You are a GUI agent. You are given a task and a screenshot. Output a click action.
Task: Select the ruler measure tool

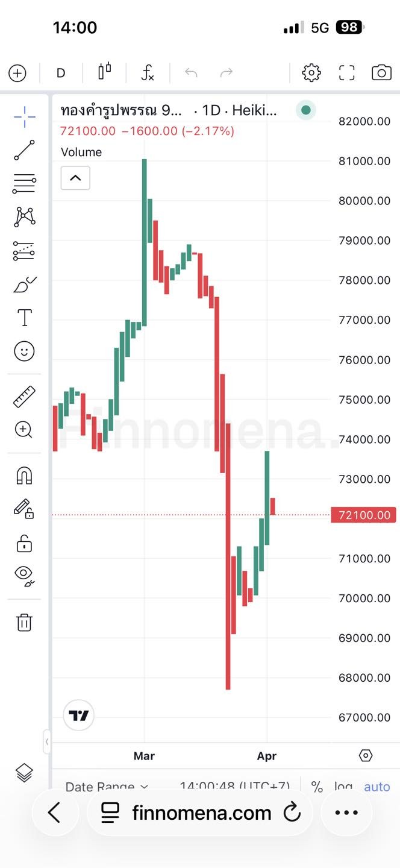(24, 397)
